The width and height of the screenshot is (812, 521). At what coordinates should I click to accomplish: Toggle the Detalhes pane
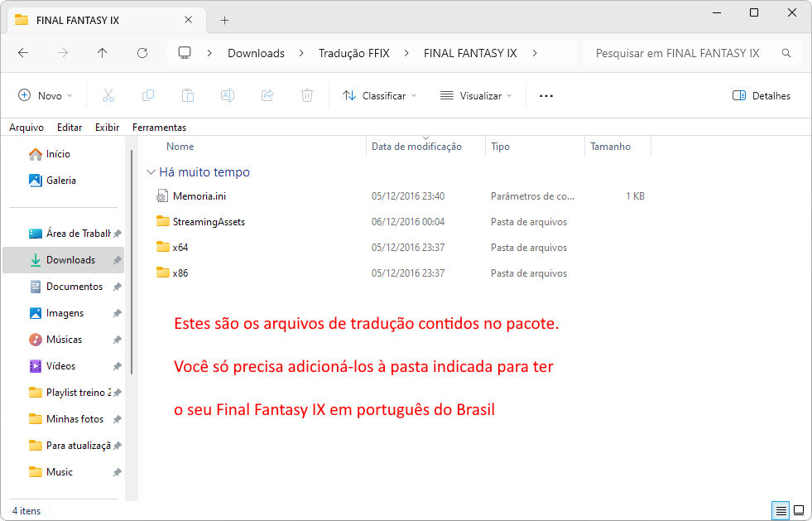(762, 95)
